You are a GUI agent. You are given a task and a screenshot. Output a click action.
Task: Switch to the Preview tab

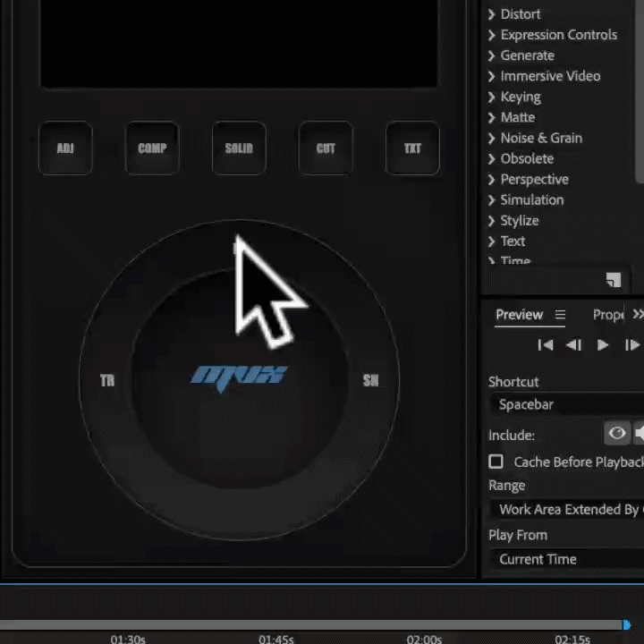click(519, 315)
